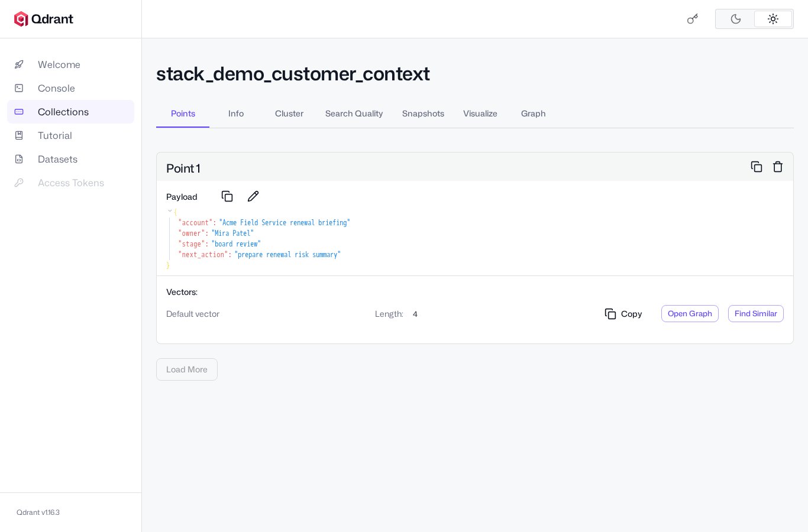Click the Find Similar button
808x532 pixels.
click(x=756, y=314)
